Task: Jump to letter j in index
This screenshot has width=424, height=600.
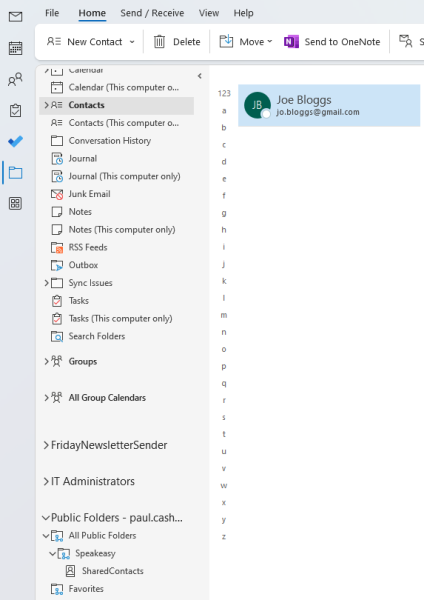Action: (224, 264)
